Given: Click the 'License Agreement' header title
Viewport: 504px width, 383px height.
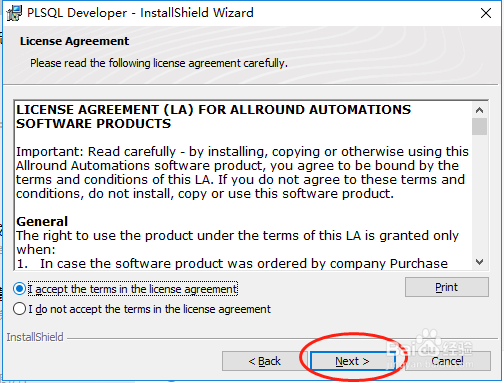Looking at the screenshot, I should coord(74,41).
